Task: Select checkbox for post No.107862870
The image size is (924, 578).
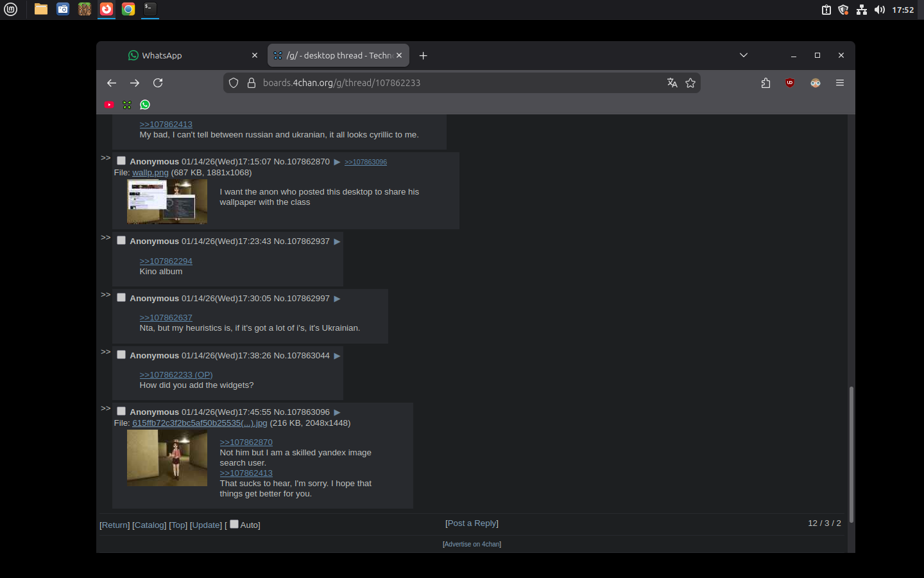Action: point(121,161)
